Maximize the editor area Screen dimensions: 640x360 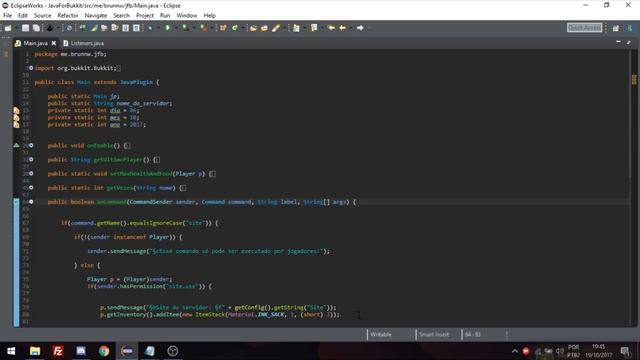(x=629, y=42)
